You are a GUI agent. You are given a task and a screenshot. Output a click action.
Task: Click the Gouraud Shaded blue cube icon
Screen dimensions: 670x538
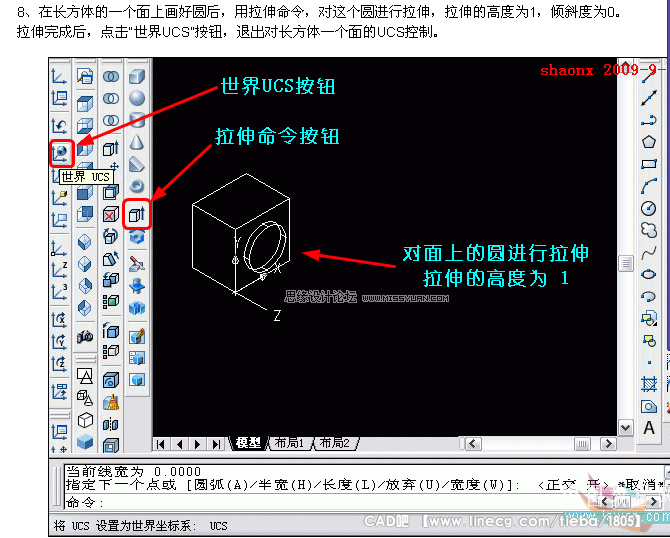coord(85,441)
